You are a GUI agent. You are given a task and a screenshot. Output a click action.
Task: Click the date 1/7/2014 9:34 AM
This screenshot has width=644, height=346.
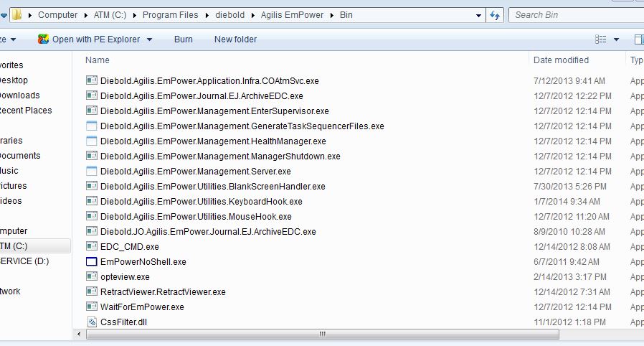pos(567,201)
